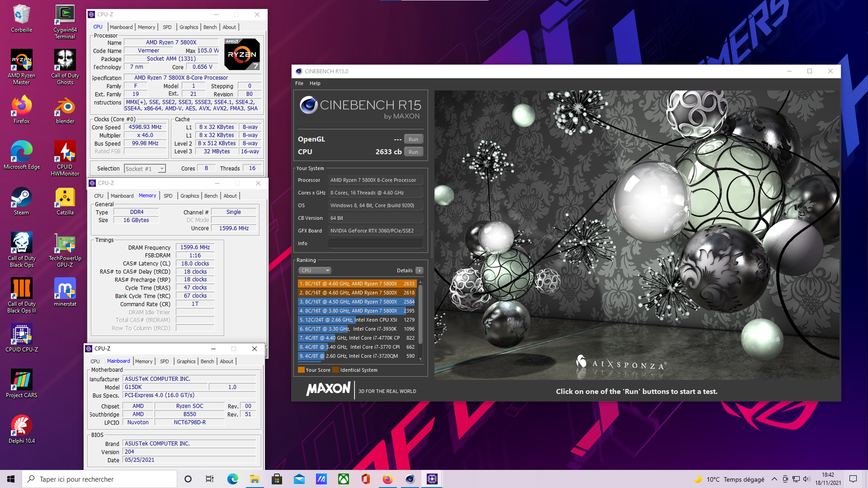The height and width of the screenshot is (488, 868).
Task: Open Memory tab in bottom CPU-Z window
Action: pyautogui.click(x=144, y=361)
